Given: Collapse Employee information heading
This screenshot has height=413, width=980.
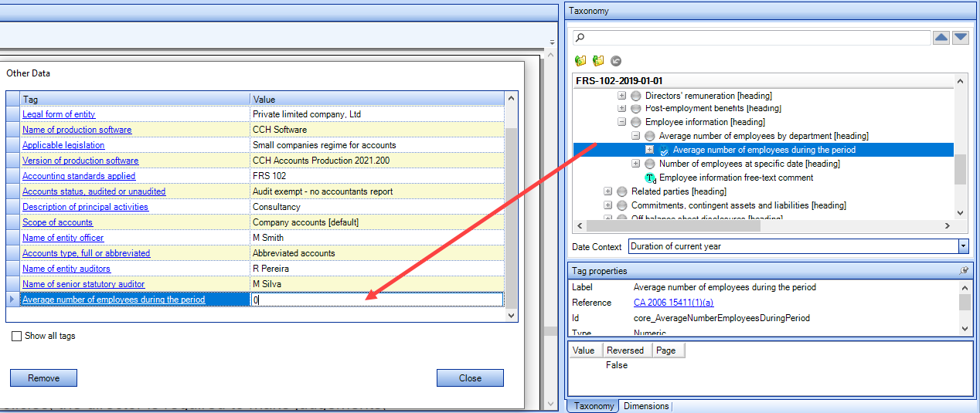Looking at the screenshot, I should click(622, 122).
